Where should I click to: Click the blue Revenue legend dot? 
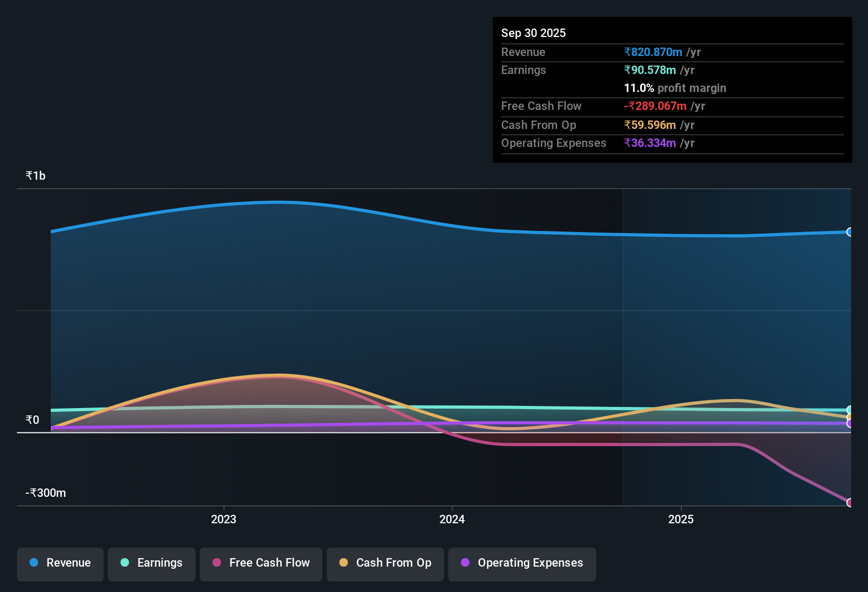34,562
